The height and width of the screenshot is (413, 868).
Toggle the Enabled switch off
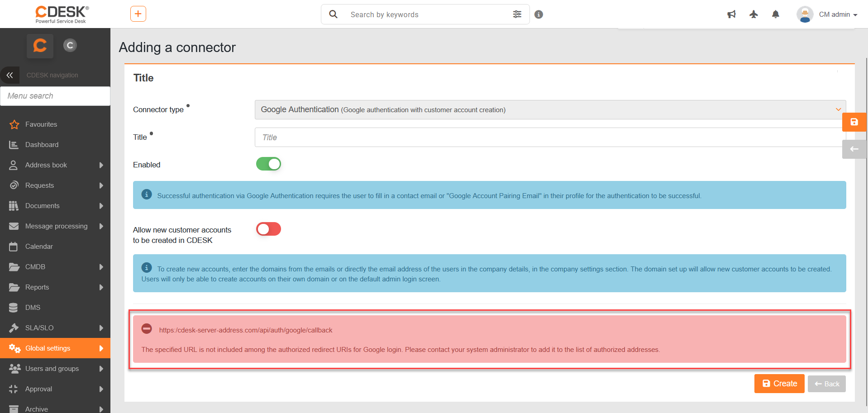(269, 164)
